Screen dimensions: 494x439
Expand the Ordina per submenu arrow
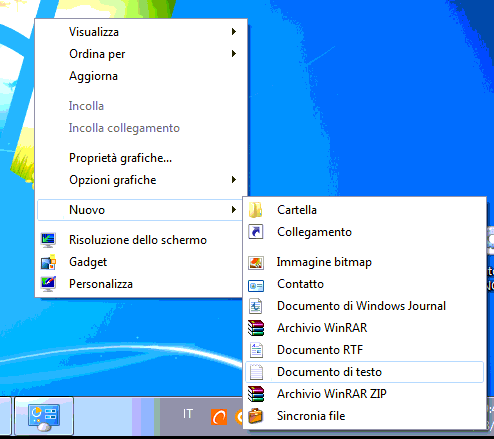coord(234,54)
